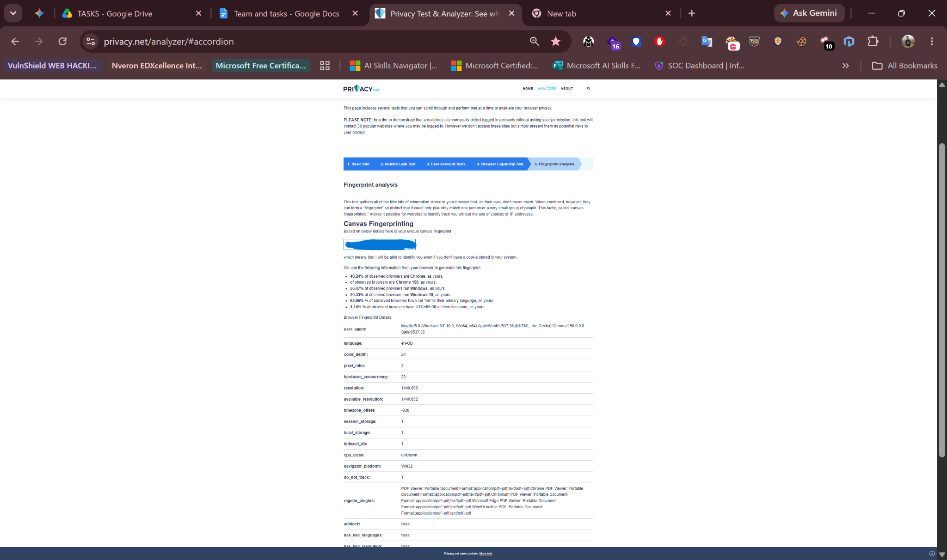This screenshot has height=560, width=947.
Task: Click the scrollbar down arrow
Action: (x=942, y=554)
